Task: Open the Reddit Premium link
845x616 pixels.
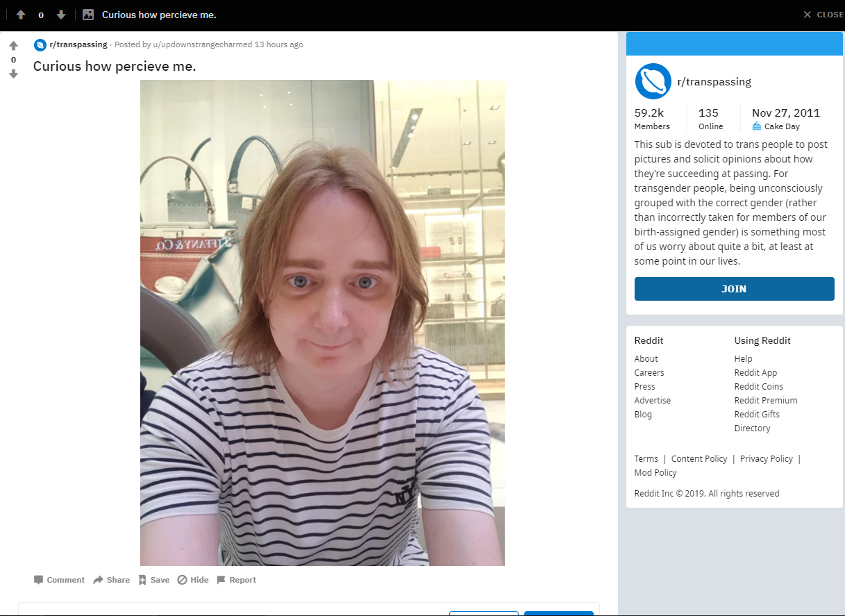Action: [x=766, y=401]
